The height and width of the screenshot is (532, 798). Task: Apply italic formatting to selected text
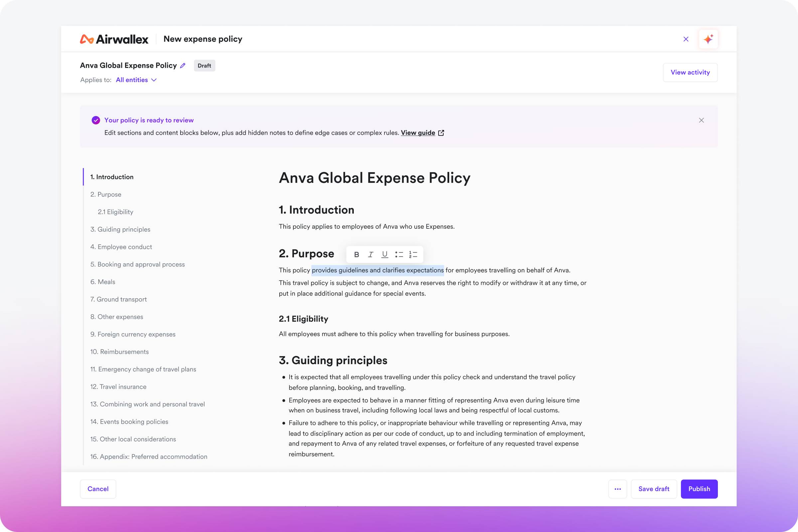(x=370, y=254)
